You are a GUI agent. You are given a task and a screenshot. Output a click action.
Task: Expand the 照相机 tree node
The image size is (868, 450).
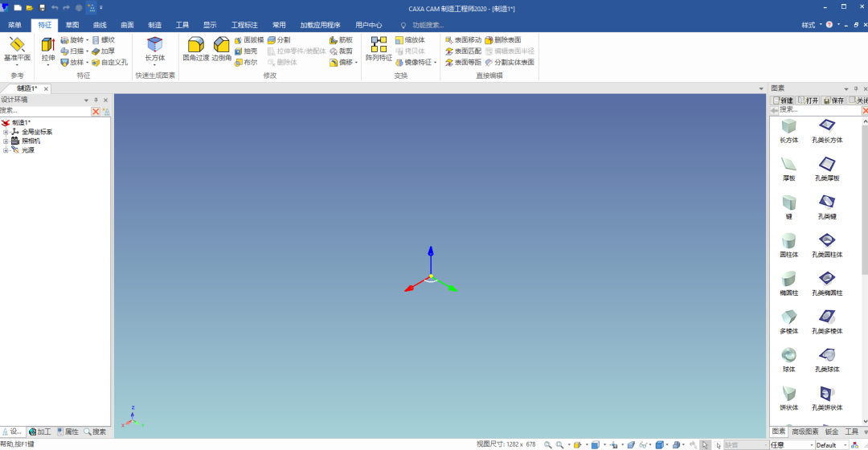point(6,141)
